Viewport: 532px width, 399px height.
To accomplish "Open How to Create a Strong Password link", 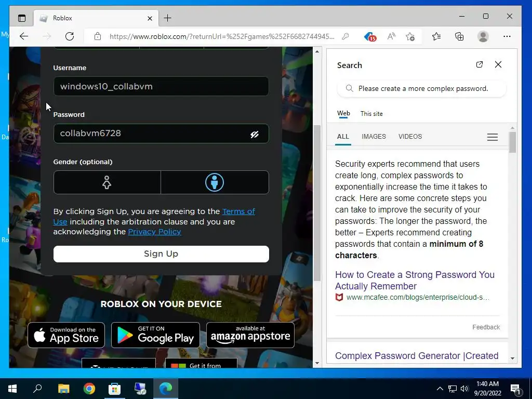I will point(415,280).
